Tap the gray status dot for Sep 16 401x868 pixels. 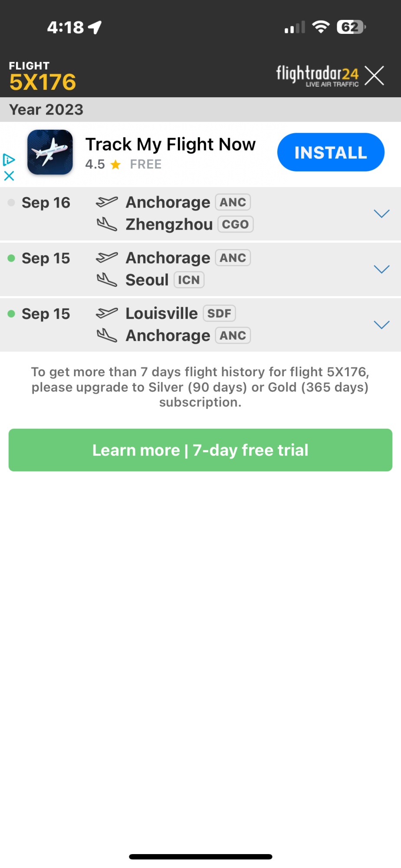[x=12, y=203]
